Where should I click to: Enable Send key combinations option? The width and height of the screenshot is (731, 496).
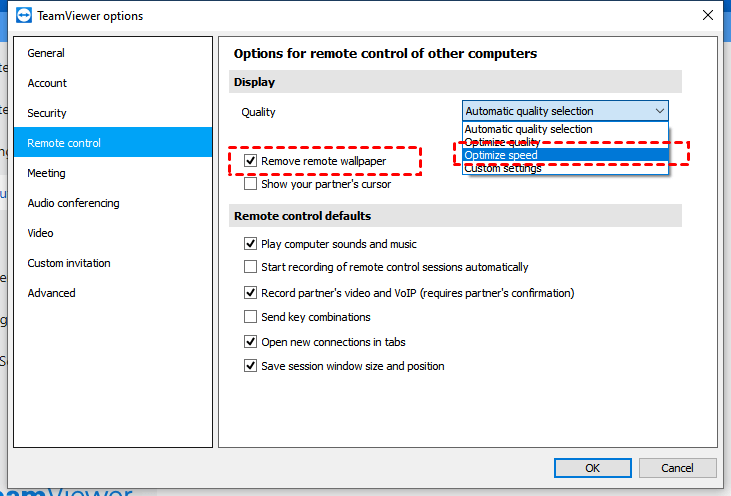(251, 317)
